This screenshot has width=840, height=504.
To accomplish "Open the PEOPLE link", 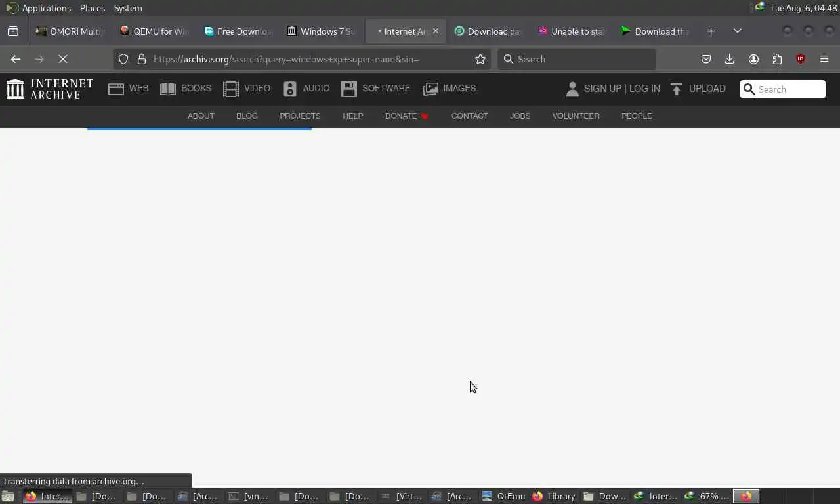I will [x=637, y=116].
